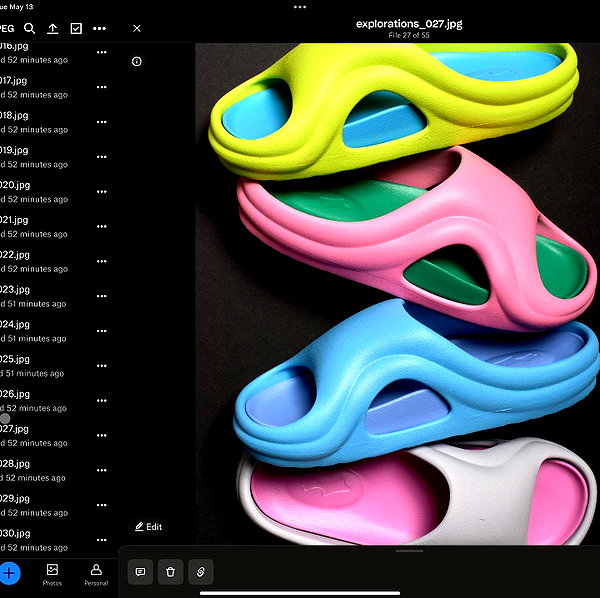
Task: Click the Edit button
Action: (x=148, y=526)
